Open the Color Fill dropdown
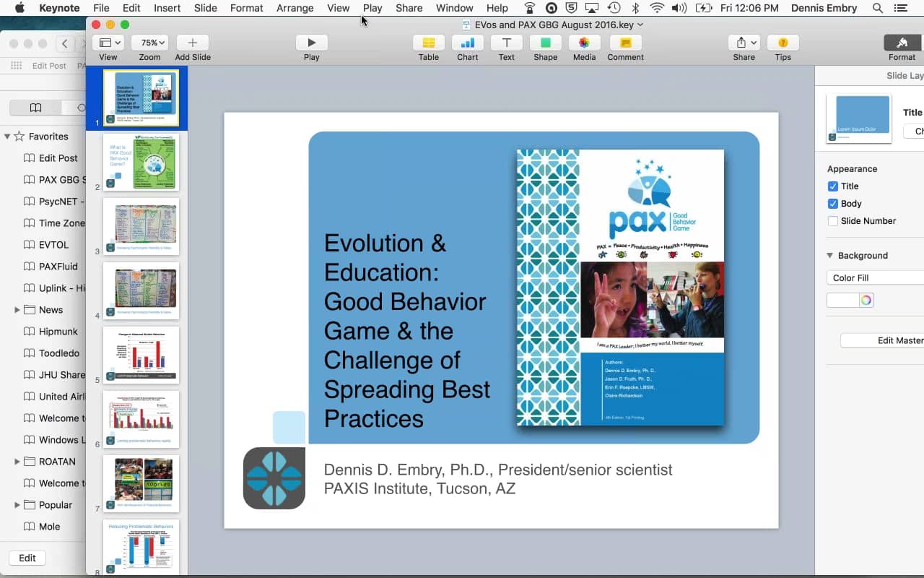924x578 pixels. point(875,277)
